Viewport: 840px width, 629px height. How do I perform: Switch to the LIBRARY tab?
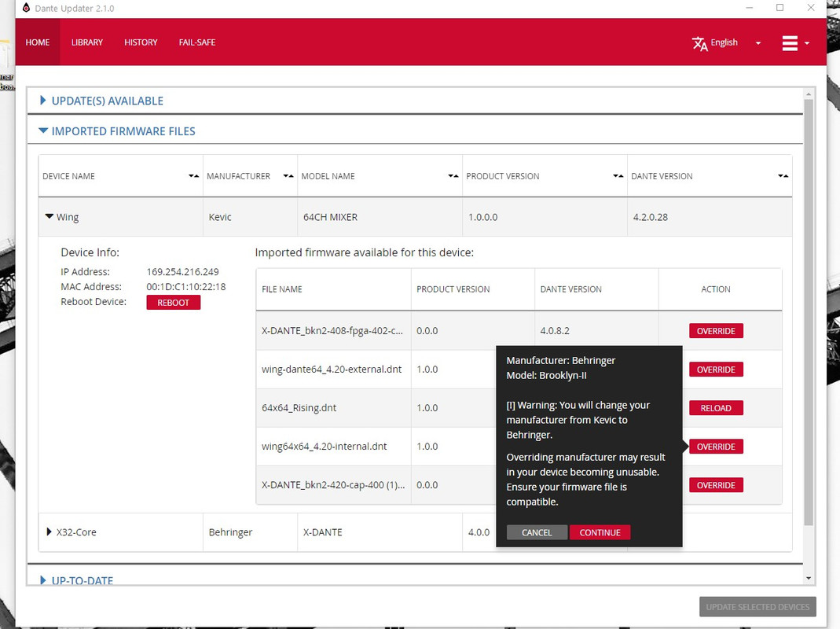pyautogui.click(x=86, y=42)
